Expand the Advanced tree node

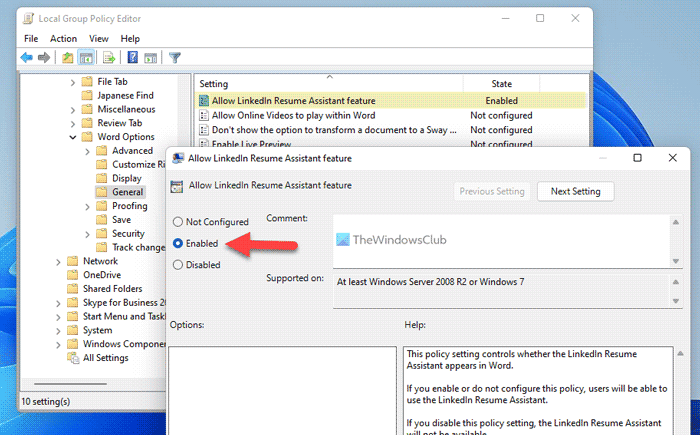(x=88, y=151)
